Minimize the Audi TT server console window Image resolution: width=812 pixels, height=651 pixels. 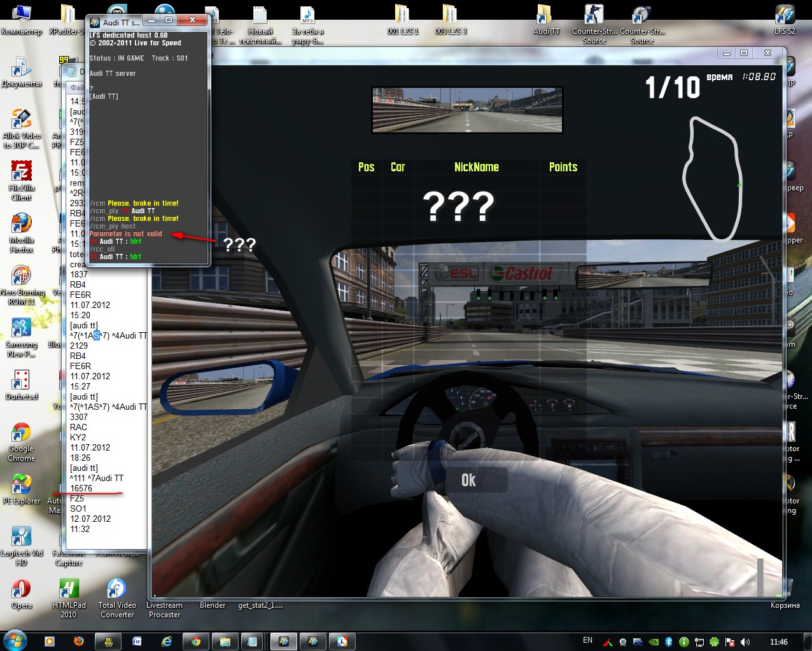coord(151,21)
